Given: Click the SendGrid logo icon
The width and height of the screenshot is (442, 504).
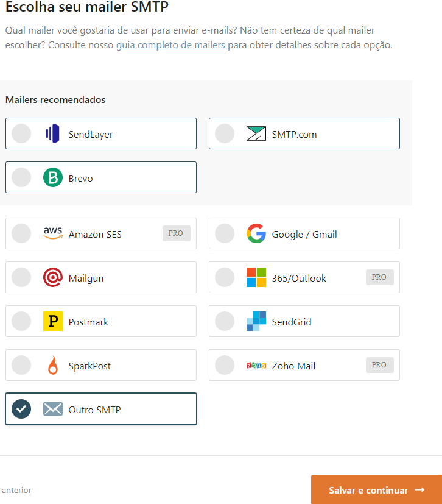Looking at the screenshot, I should pos(256,321).
